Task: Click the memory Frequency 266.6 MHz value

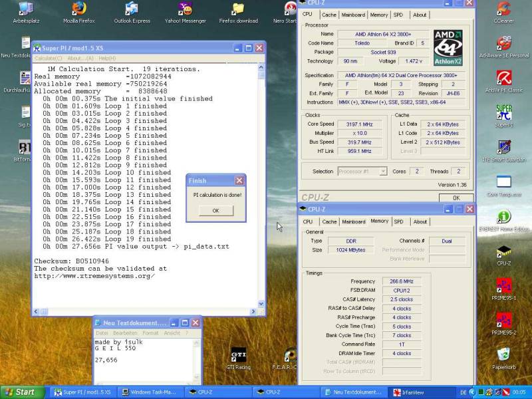Action: coord(402,281)
